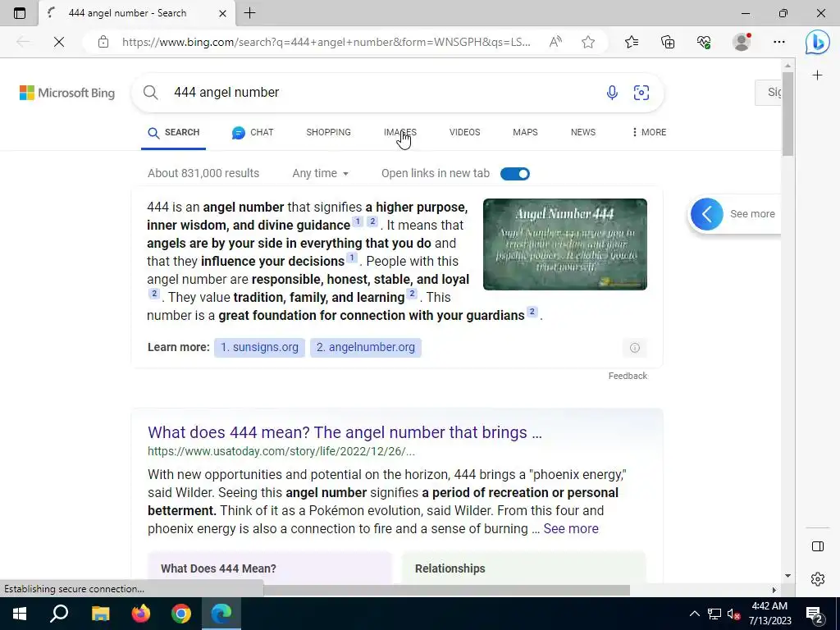Open visual search camera icon
The image size is (840, 630).
[641, 93]
